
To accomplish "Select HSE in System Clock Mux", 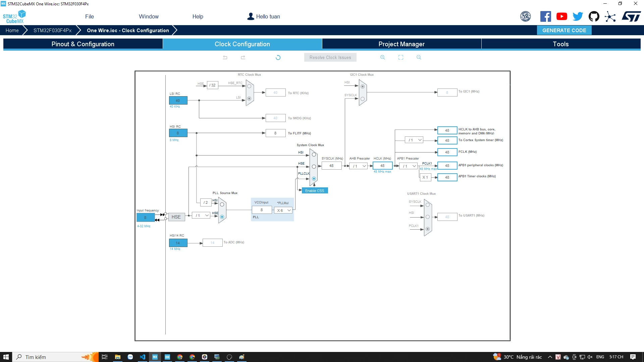I will point(314,167).
